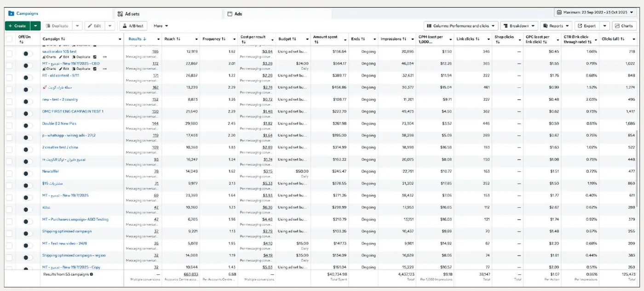Click tag icon in saudiarabia 10$ test row
This screenshot has width=644, height=291.
point(95,57)
